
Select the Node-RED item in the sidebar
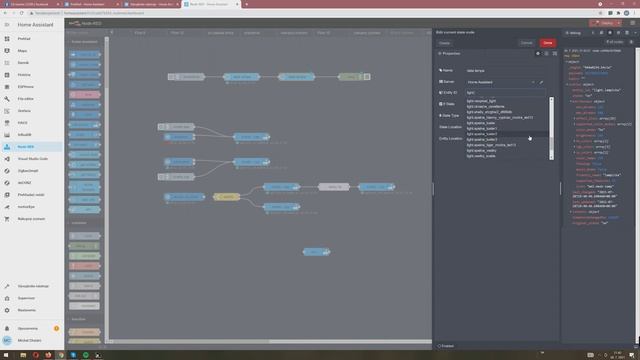click(x=31, y=147)
